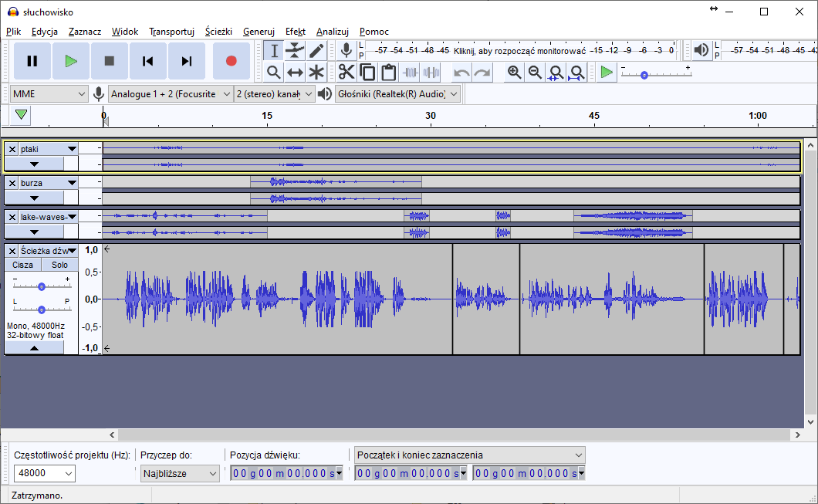Toggle Cisza mute on the mono track
Image resolution: width=818 pixels, height=504 pixels.
(23, 265)
